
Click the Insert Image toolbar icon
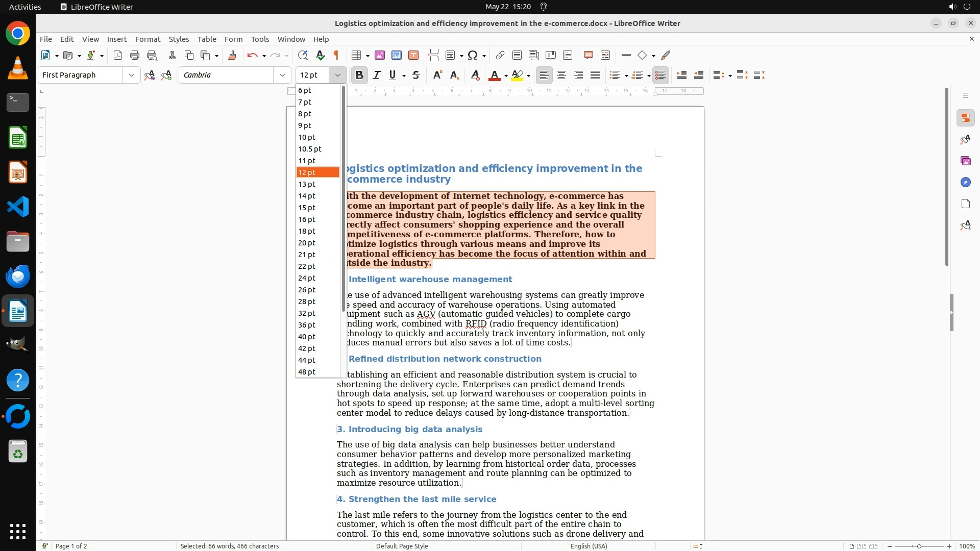(x=379, y=55)
